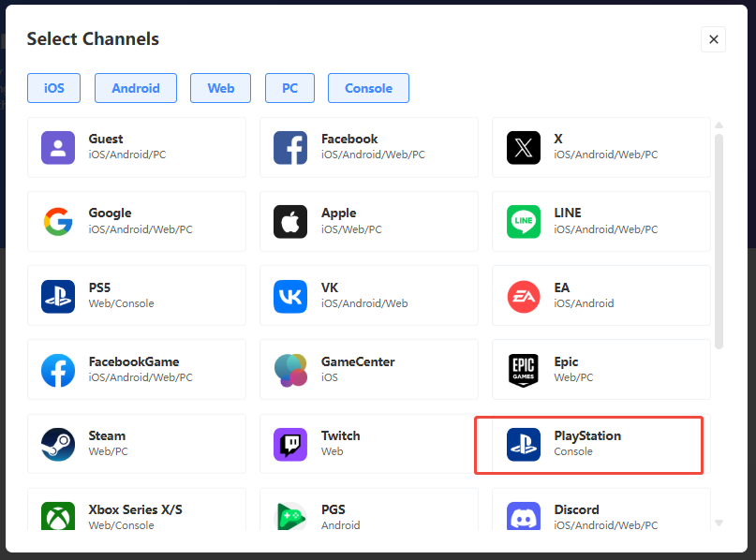This screenshot has width=756, height=560.
Task: Choose the Twitch logo icon
Action: 290,444
